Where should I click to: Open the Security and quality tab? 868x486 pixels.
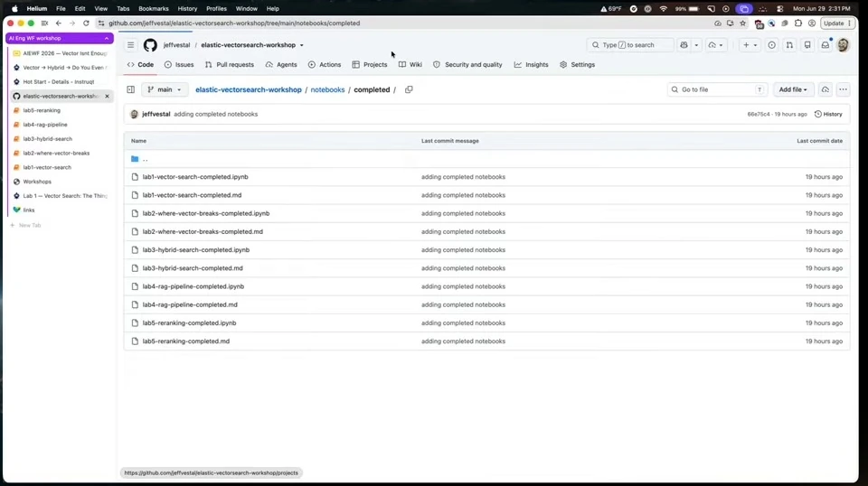[x=467, y=65]
